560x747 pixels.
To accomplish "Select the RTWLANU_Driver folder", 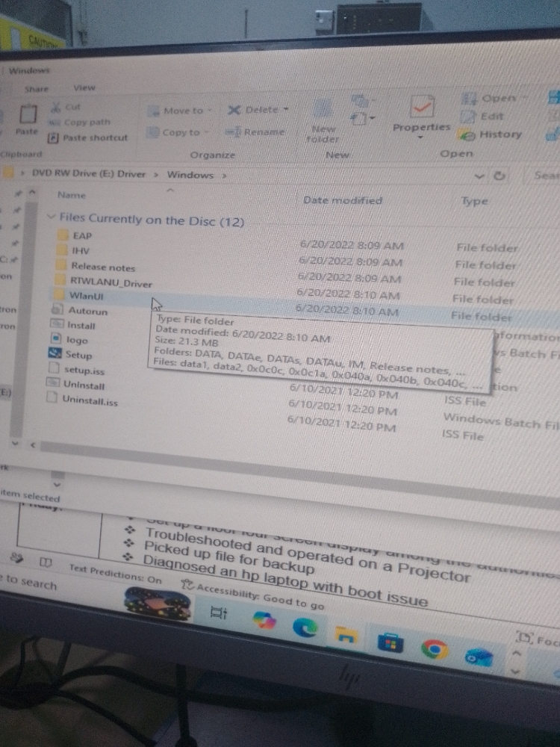I will (111, 282).
